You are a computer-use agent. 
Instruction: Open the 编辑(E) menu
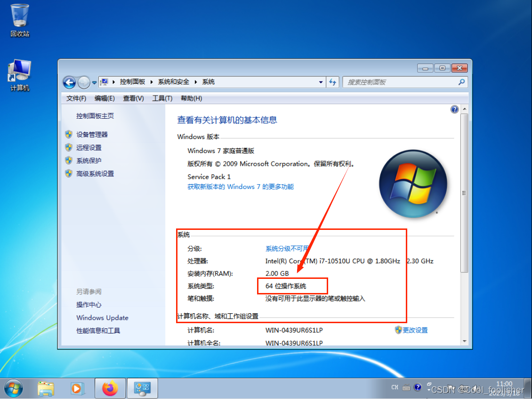[x=105, y=98]
